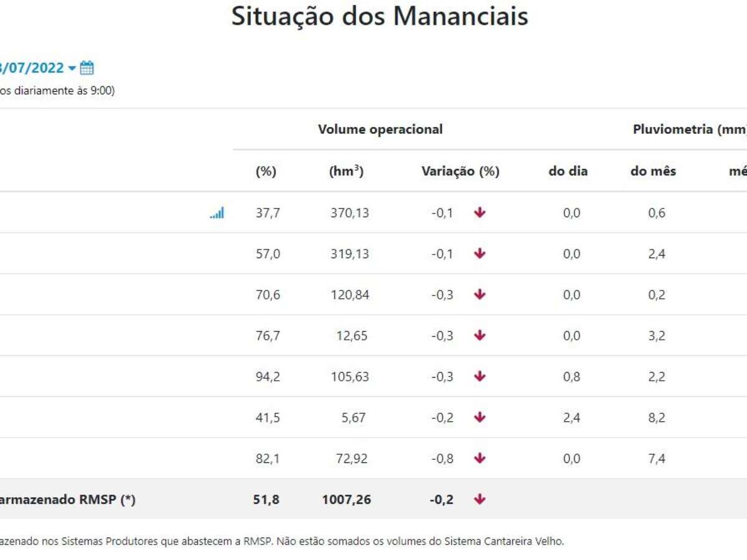Click the down arrow in the 105,63 row
The width and height of the screenshot is (747, 560).
pos(479,377)
